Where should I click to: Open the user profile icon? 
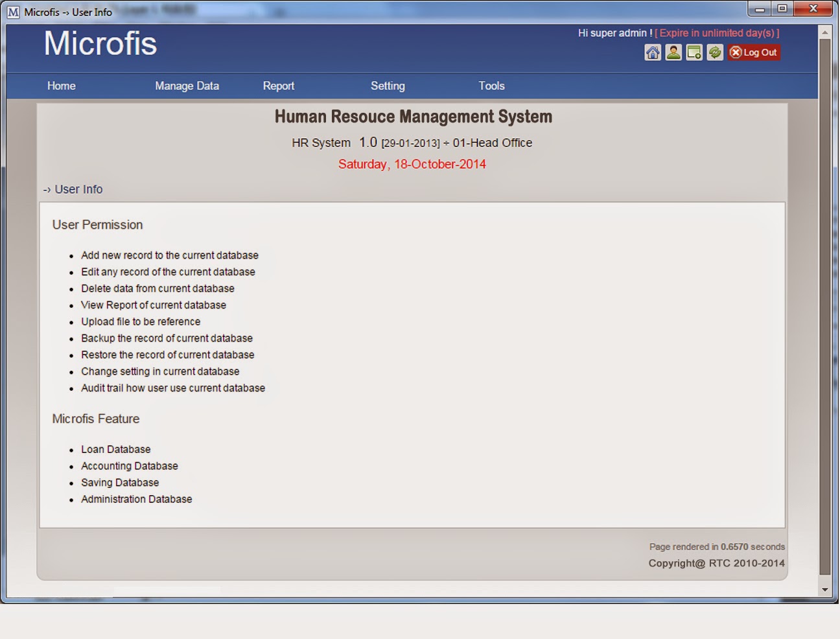tap(673, 52)
